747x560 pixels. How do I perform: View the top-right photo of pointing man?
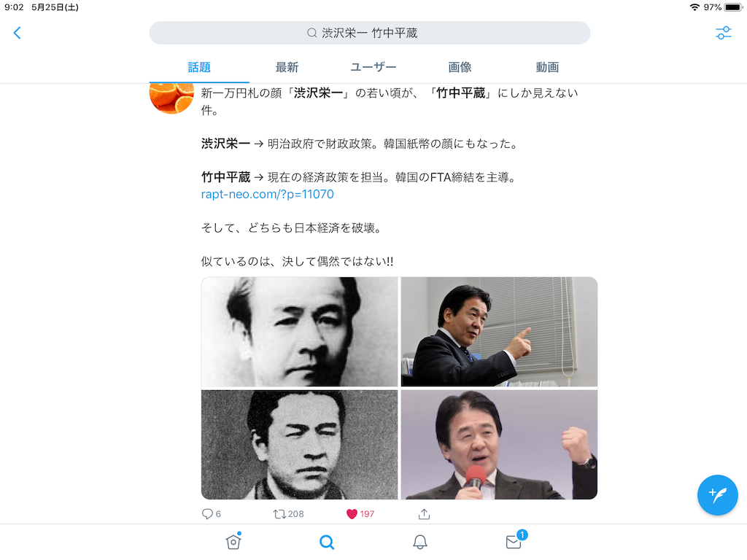[499, 332]
